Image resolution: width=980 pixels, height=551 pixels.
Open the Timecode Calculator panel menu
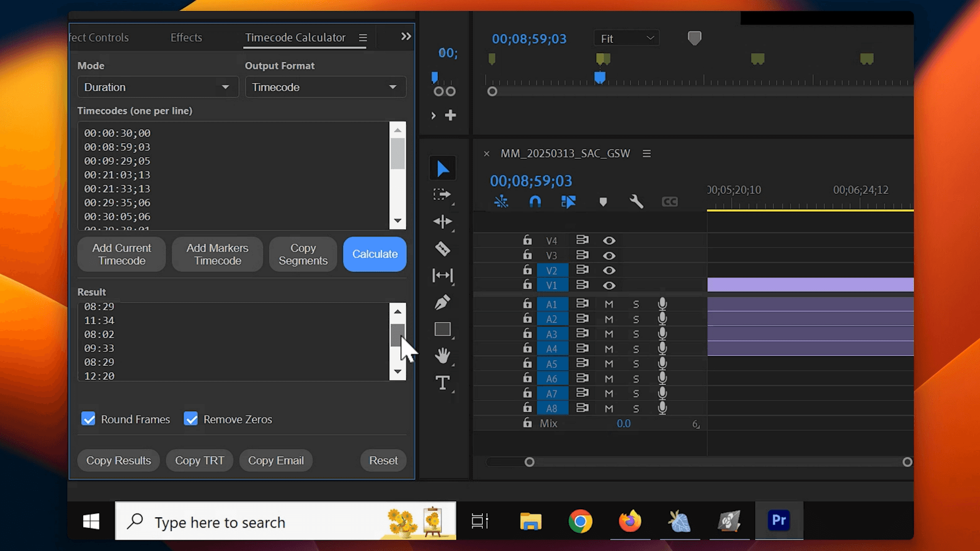pyautogui.click(x=363, y=38)
